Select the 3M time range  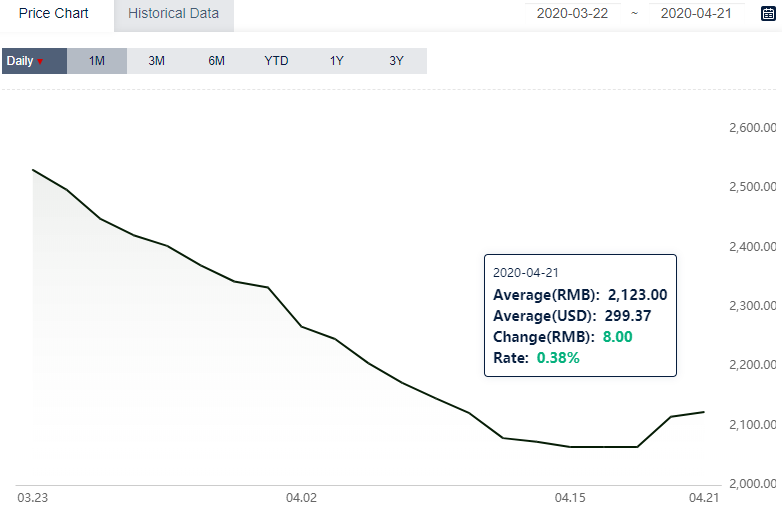tap(157, 61)
